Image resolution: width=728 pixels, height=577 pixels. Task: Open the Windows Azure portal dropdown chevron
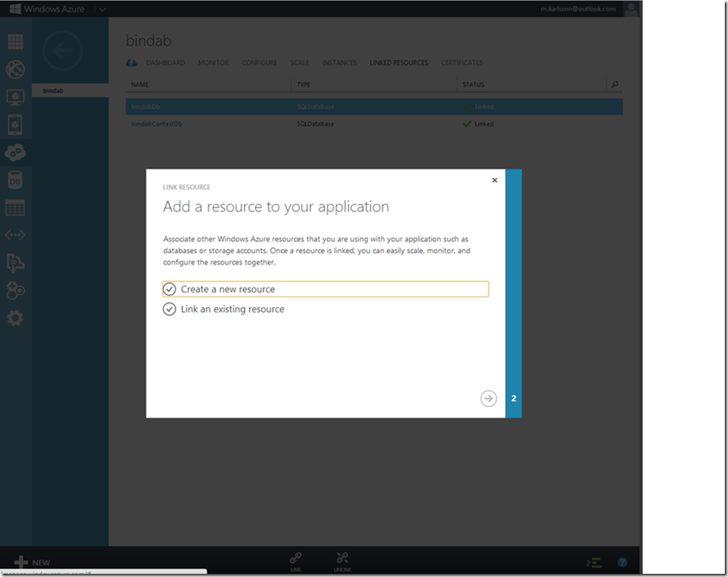102,10
